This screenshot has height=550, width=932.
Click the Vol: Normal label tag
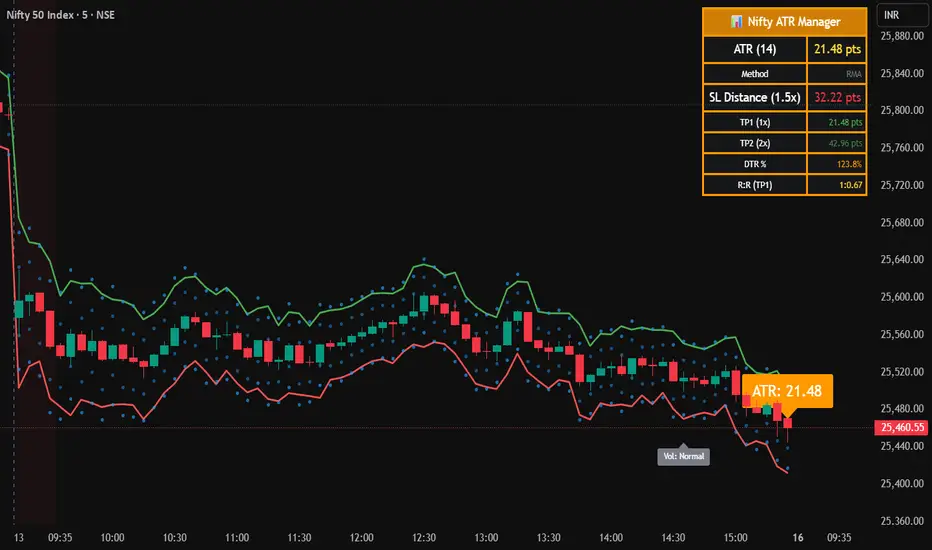pyautogui.click(x=683, y=456)
